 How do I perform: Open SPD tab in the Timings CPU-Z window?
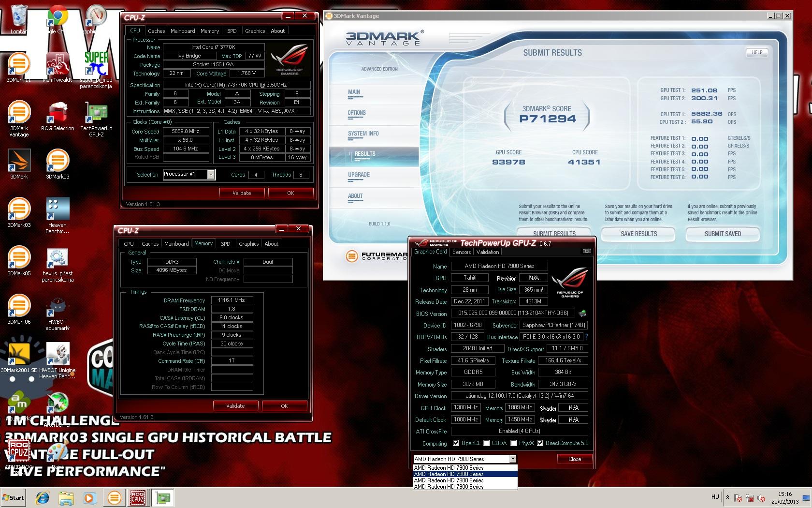click(225, 243)
